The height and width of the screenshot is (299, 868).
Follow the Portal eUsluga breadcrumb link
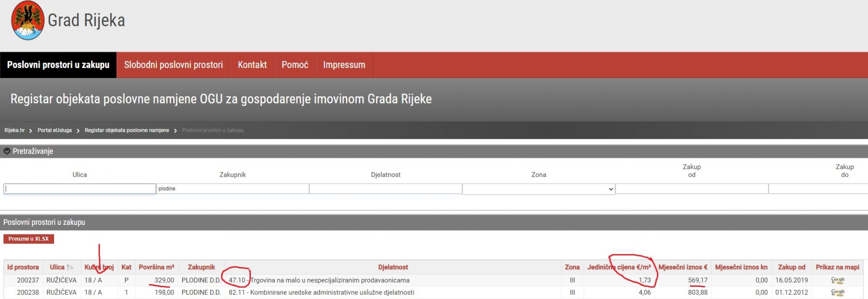click(54, 130)
